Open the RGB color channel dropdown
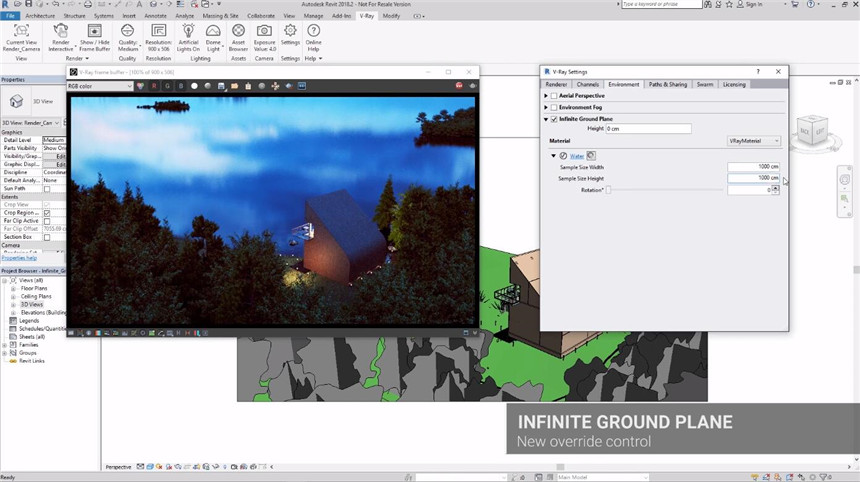Viewport: 860px width, 482px height. click(100, 86)
